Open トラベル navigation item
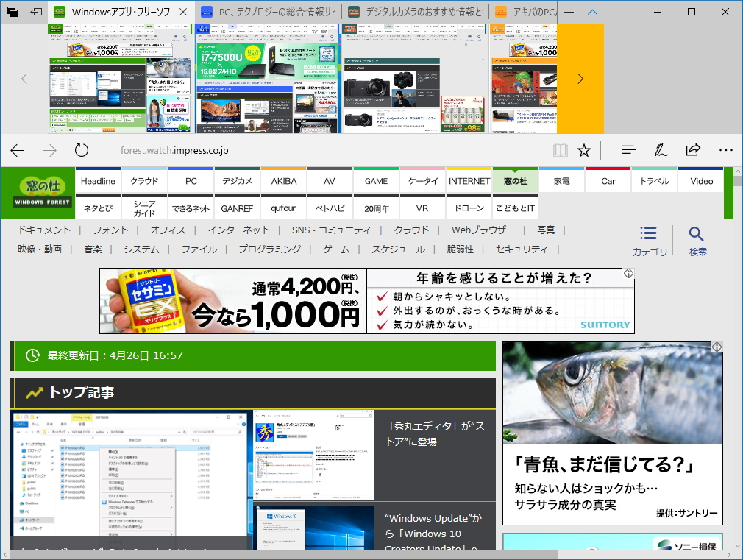 [x=655, y=181]
